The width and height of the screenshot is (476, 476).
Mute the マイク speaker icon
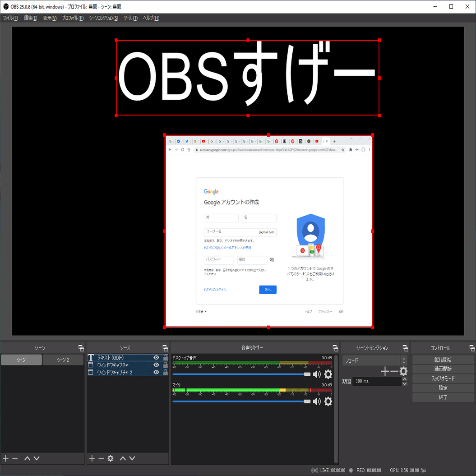[317, 401]
